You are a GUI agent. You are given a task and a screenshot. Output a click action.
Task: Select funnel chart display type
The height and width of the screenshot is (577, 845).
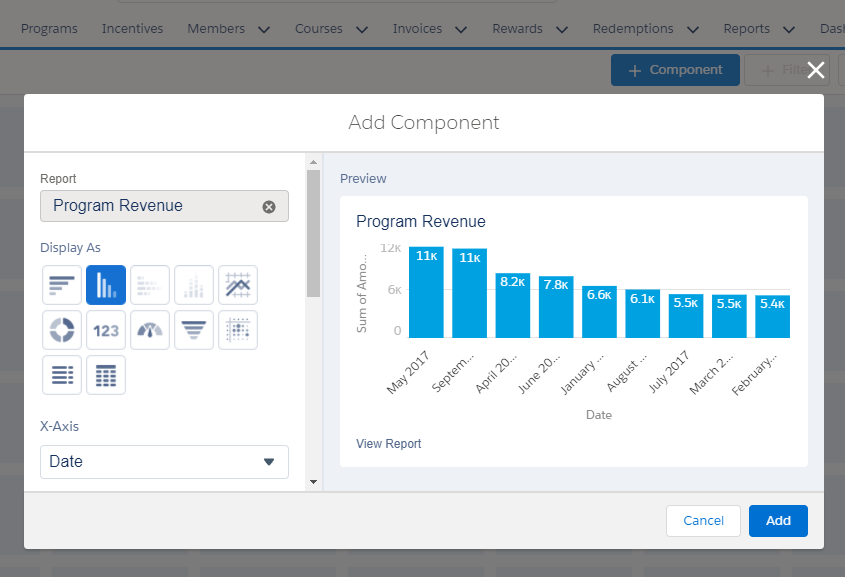tap(194, 330)
